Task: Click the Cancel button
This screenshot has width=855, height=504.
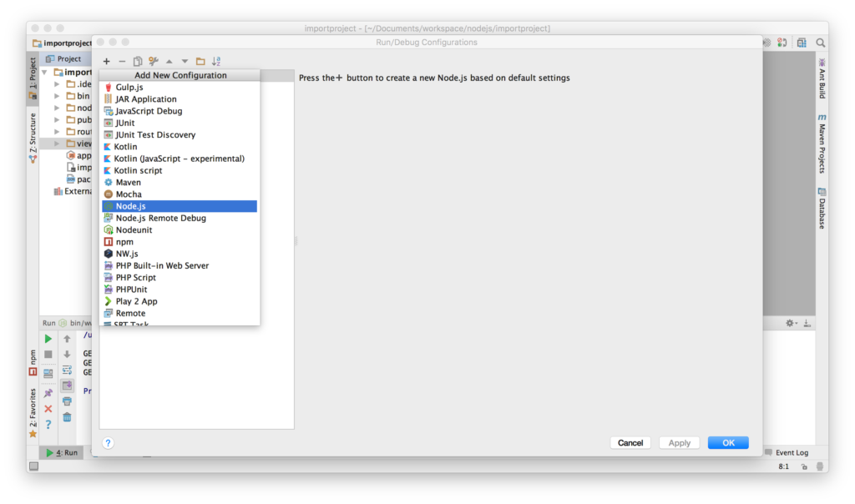Action: pos(630,443)
